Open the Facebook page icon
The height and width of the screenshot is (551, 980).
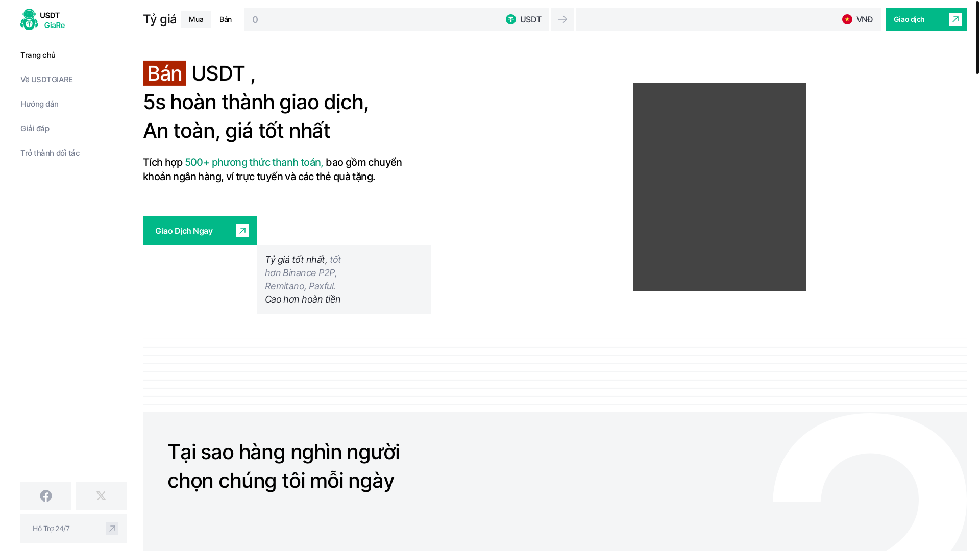coord(46,496)
